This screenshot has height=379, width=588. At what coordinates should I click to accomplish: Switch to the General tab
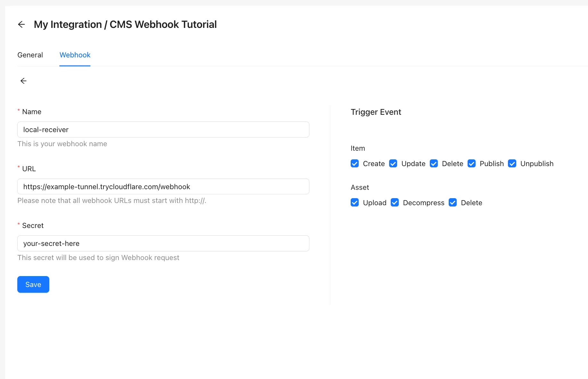pos(30,55)
